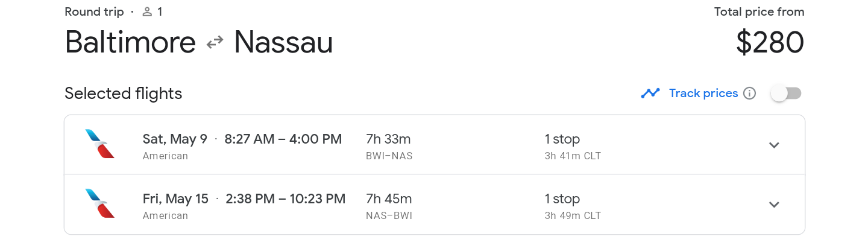This screenshot has height=251, width=868.
Task: Expand the Sat, May 9 flight details
Action: [x=774, y=145]
